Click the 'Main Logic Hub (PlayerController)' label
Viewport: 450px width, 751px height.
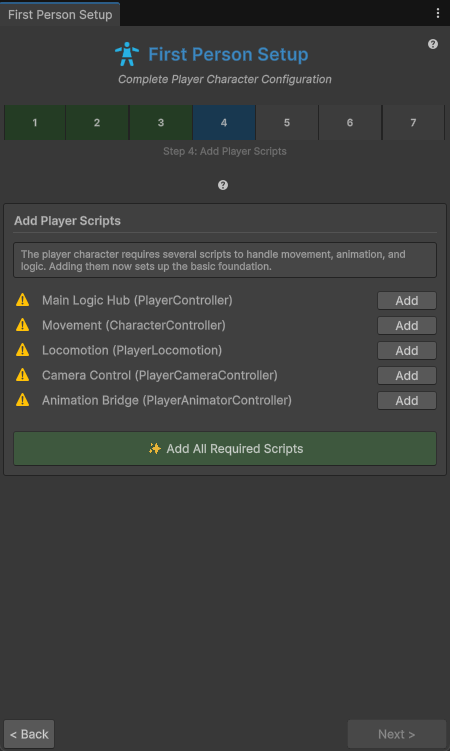(x=137, y=300)
